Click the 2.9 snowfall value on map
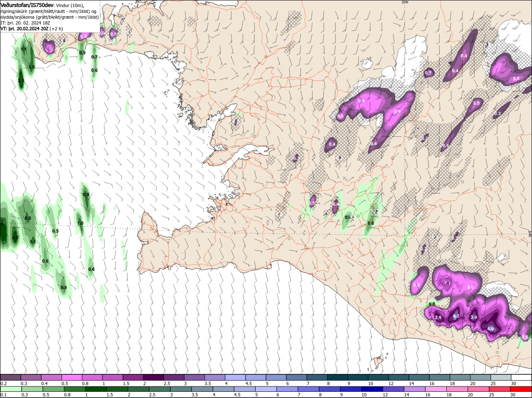Viewport: 532px width, 398px height. [438, 318]
